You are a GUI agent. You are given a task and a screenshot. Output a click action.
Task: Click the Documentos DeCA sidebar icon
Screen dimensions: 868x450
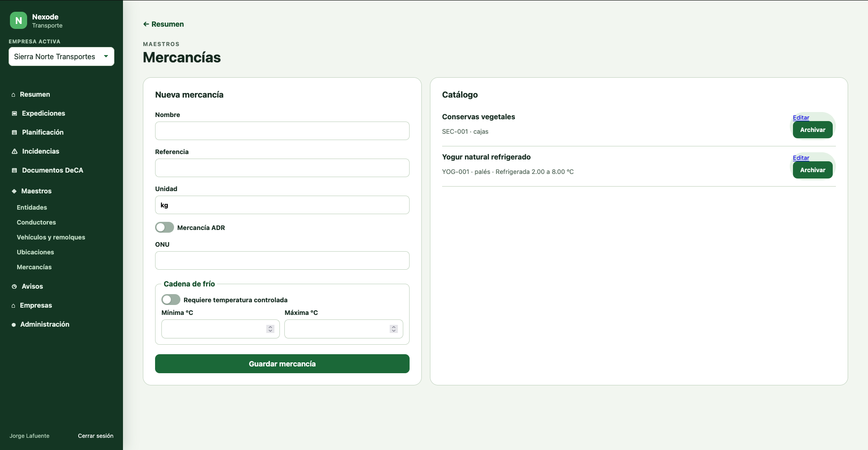click(x=14, y=170)
